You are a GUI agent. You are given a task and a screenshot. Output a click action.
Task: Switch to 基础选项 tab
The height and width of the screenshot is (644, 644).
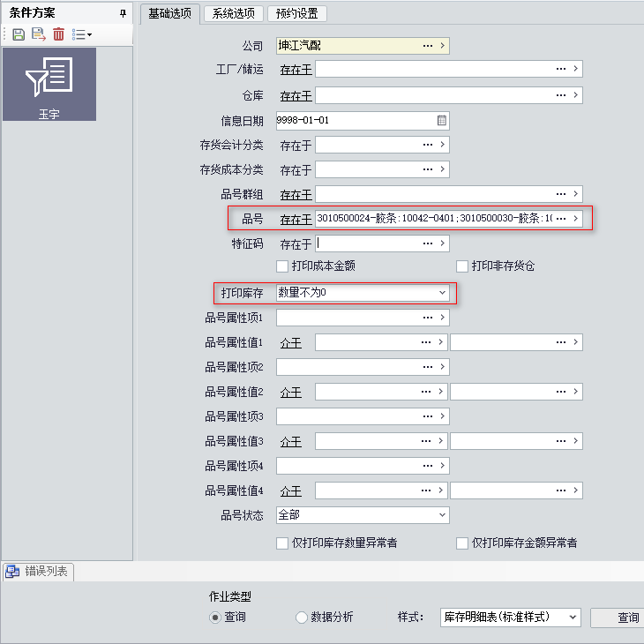click(x=169, y=13)
